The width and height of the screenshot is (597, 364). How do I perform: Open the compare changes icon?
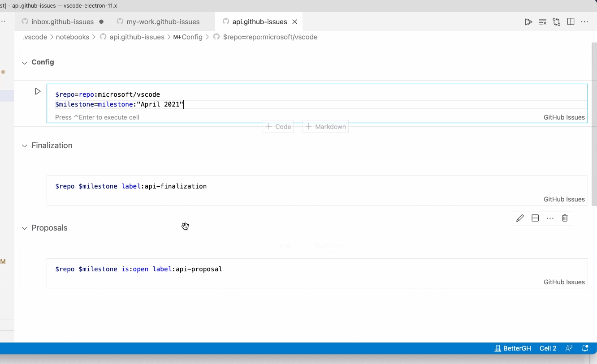point(557,21)
